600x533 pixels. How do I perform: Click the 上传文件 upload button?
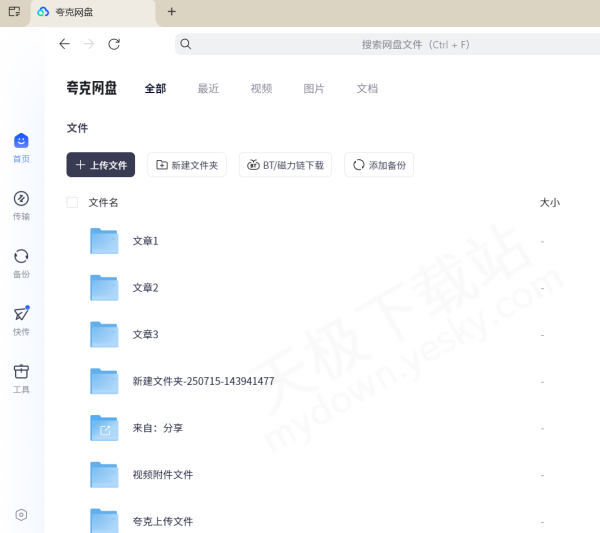pos(101,165)
